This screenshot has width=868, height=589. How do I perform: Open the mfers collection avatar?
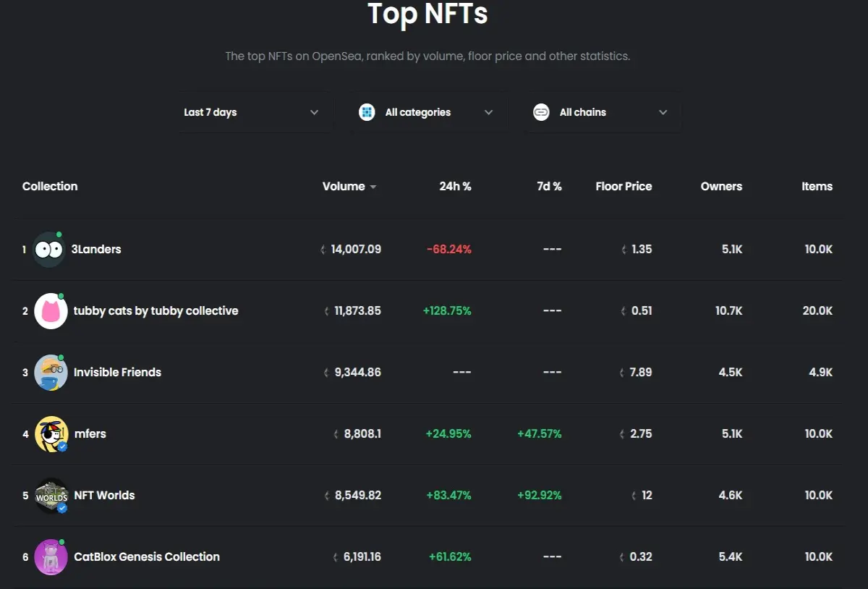[51, 434]
